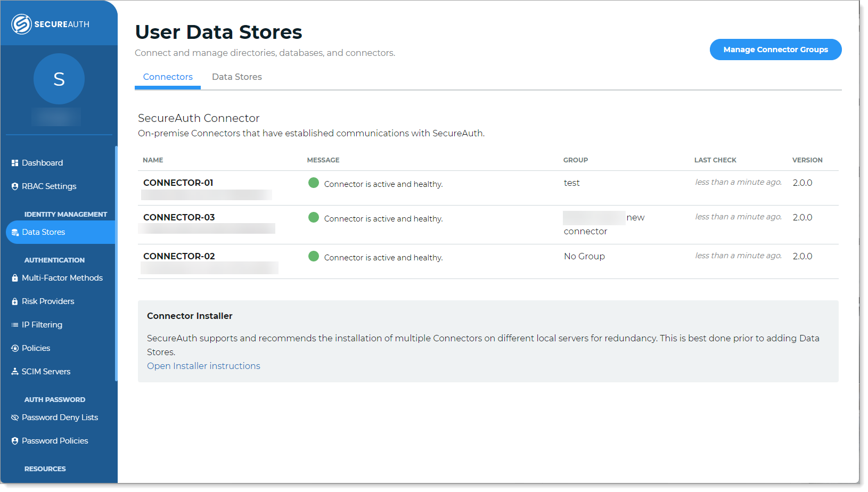Image resolution: width=868 pixels, height=492 pixels.
Task: Click the Dashboard grid icon in sidebar
Action: click(x=15, y=163)
